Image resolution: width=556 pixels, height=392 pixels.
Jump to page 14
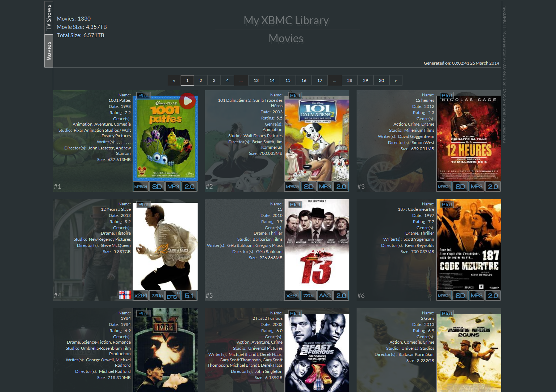coord(272,80)
